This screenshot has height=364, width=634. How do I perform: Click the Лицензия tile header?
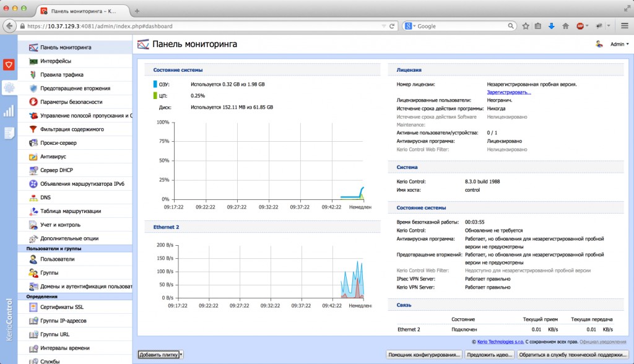click(x=506, y=70)
